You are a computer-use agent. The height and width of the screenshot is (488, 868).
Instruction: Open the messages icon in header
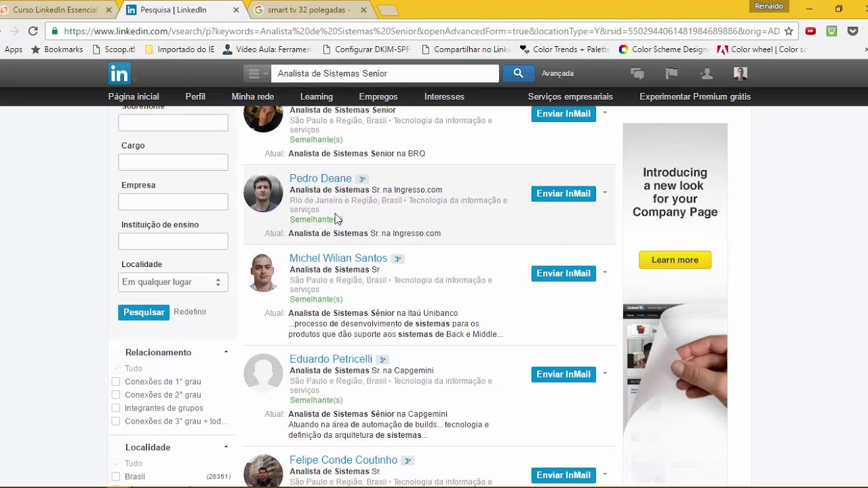[x=637, y=73]
